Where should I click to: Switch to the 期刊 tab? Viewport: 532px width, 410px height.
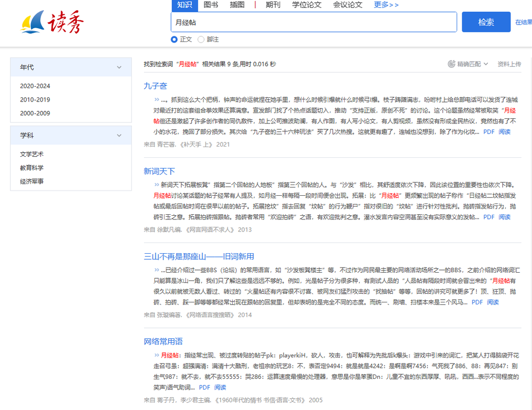coord(273,5)
